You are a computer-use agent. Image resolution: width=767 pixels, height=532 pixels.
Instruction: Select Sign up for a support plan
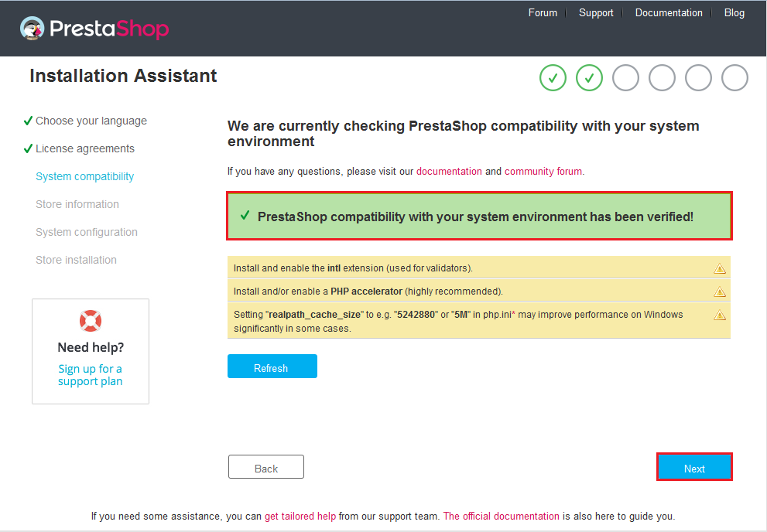point(90,375)
